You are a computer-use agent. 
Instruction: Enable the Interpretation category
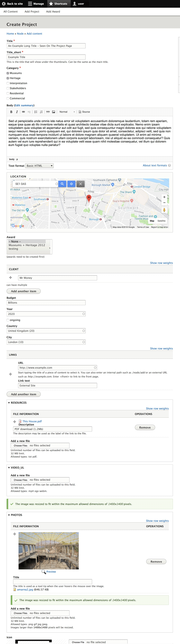[x=8, y=83]
